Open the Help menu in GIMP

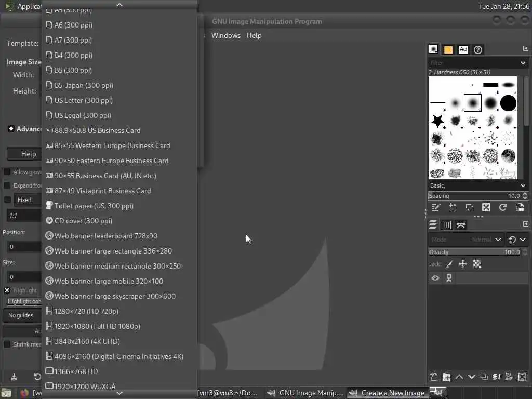point(254,35)
